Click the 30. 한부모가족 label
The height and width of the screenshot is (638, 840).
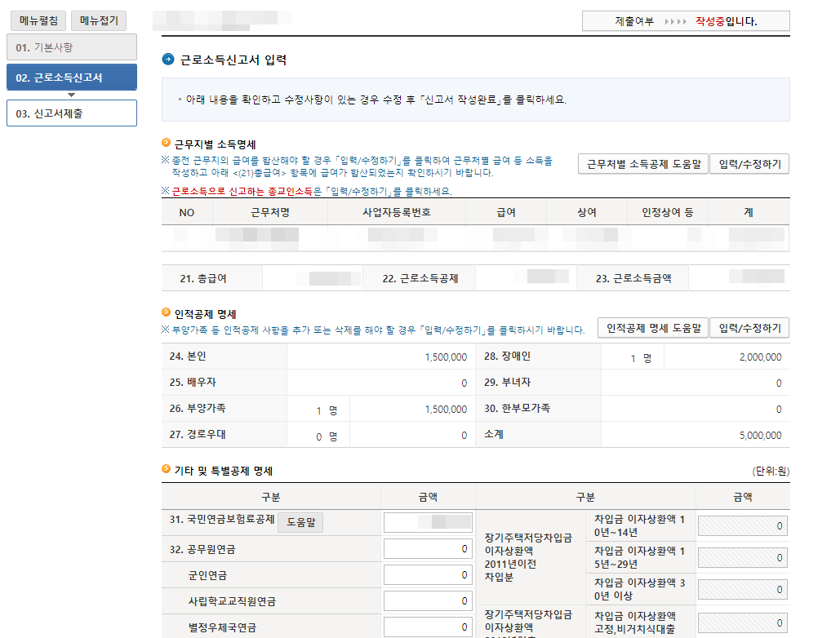pos(517,409)
